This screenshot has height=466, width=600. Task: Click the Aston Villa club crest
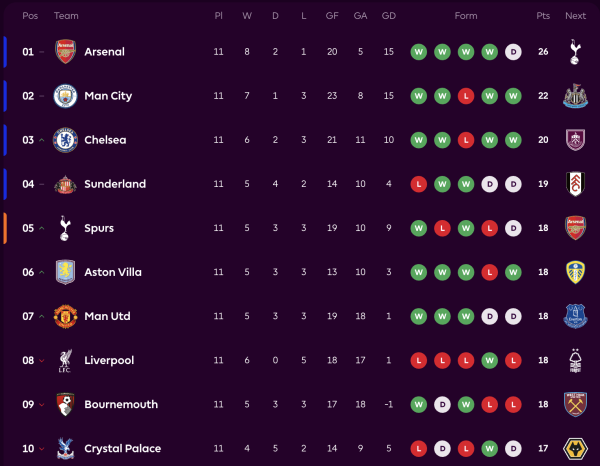pyautogui.click(x=65, y=272)
